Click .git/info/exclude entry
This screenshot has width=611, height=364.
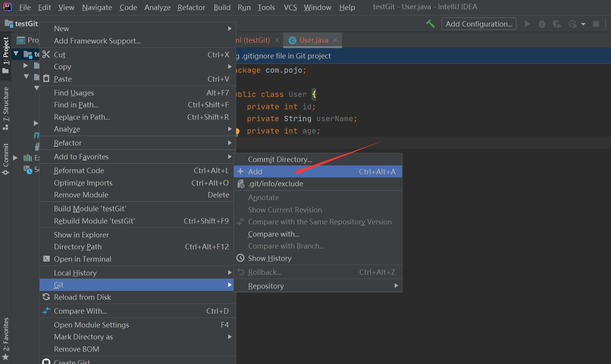coord(318,184)
